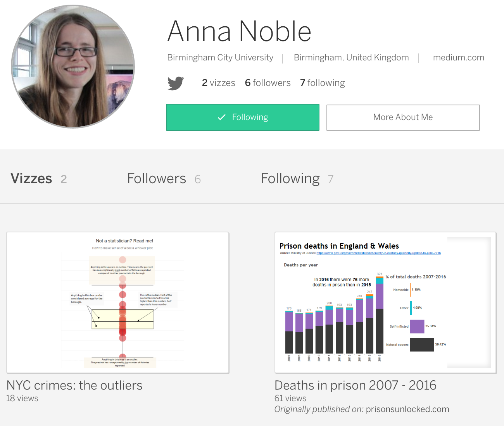504x426 pixels.
Task: Click the 6 followers count link
Action: [268, 83]
